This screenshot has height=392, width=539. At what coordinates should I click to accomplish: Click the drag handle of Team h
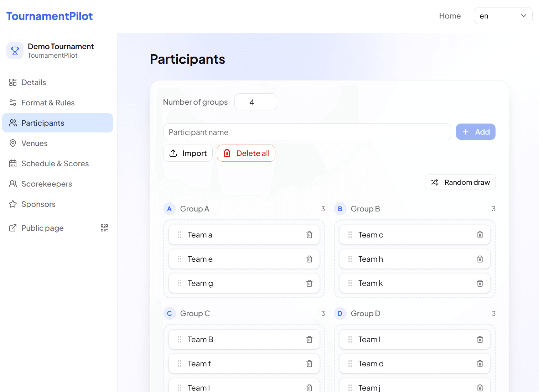350,259
